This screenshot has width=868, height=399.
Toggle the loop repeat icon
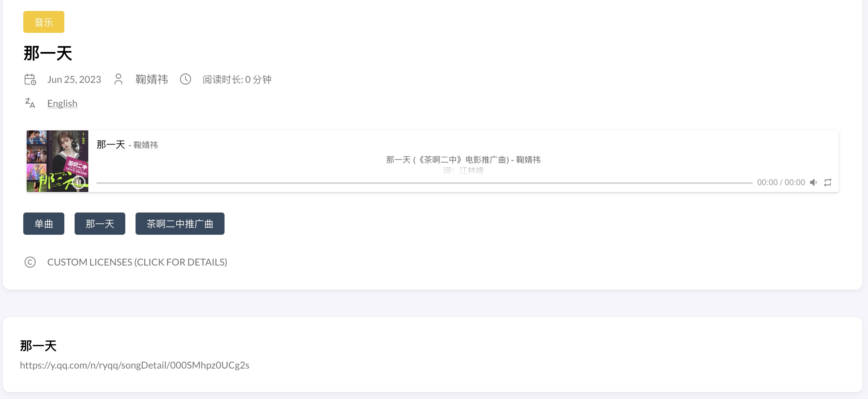828,182
